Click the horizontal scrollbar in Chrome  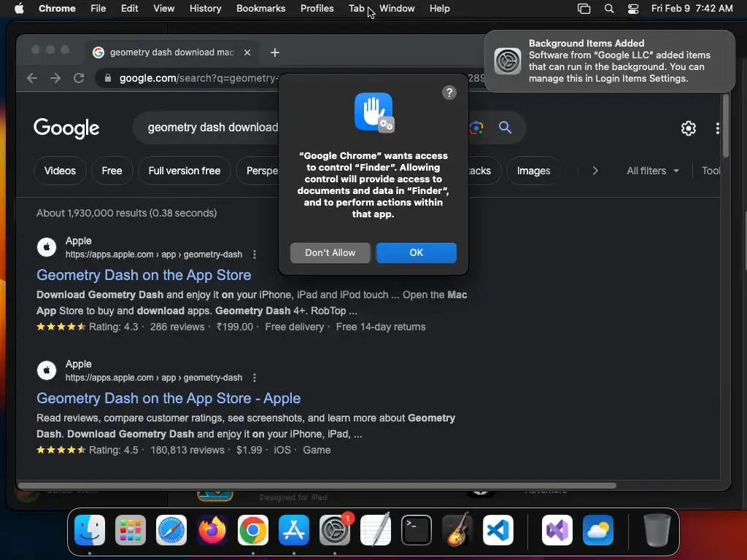[317, 486]
